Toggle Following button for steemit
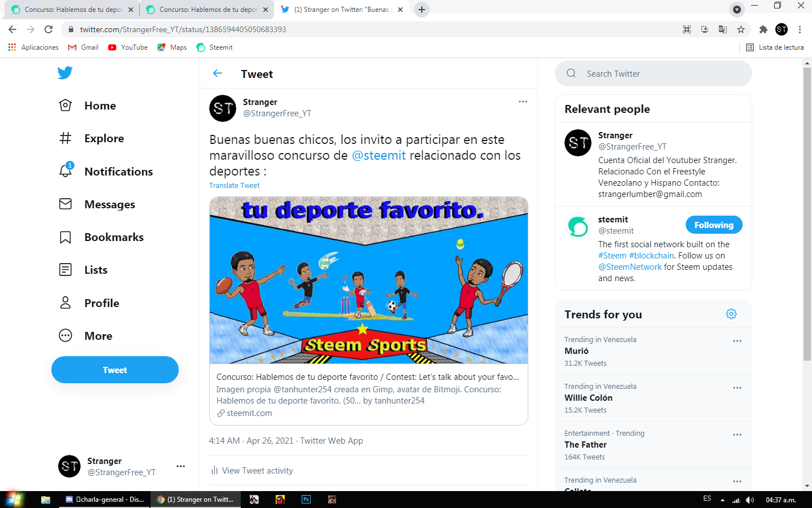 coord(714,225)
